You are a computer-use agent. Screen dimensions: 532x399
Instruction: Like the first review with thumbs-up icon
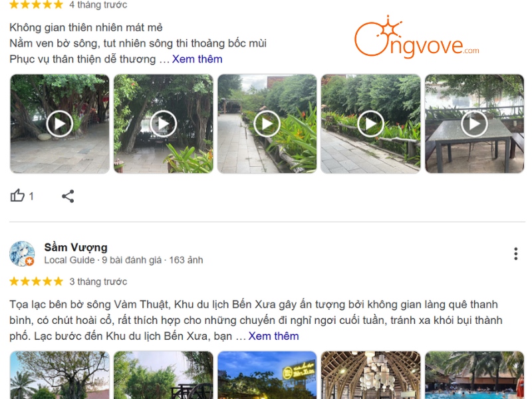pyautogui.click(x=17, y=196)
